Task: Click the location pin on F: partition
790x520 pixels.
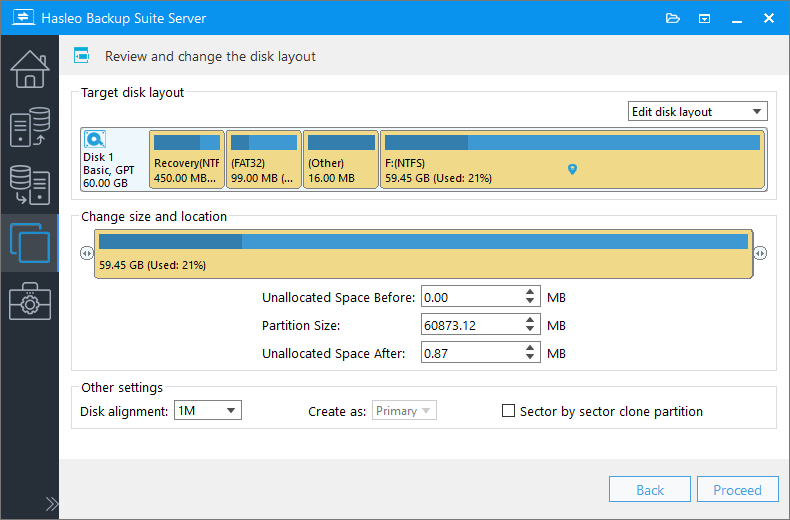Action: point(572,169)
